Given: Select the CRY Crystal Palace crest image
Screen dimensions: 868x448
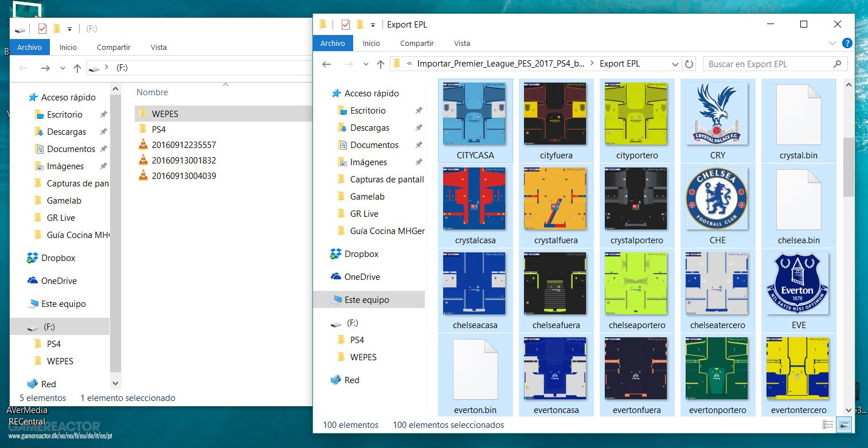Looking at the screenshot, I should click(717, 114).
